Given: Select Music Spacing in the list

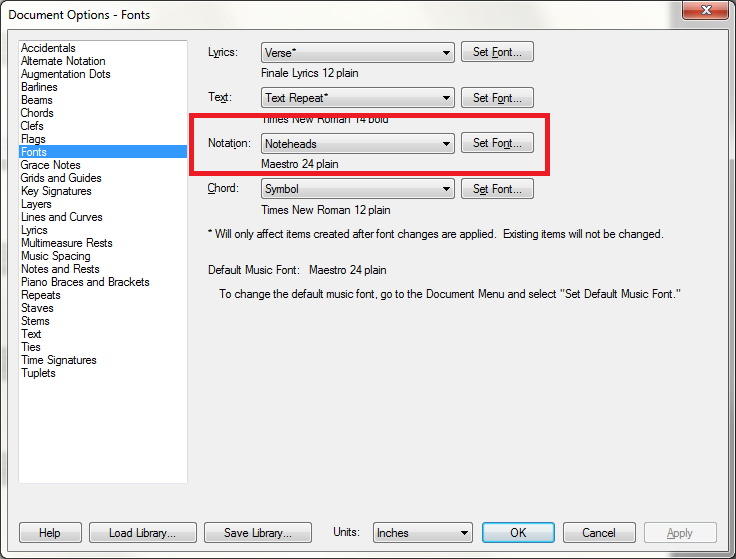Looking at the screenshot, I should click(56, 256).
